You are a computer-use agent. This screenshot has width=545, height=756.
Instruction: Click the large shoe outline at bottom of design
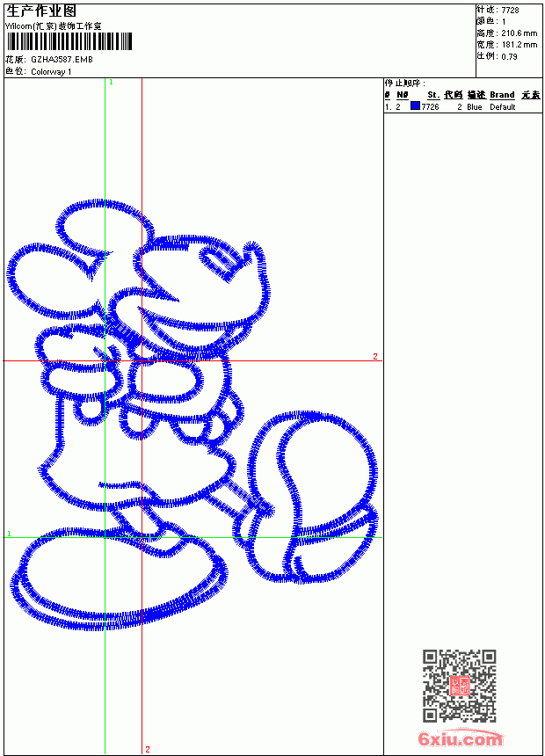coord(118,578)
